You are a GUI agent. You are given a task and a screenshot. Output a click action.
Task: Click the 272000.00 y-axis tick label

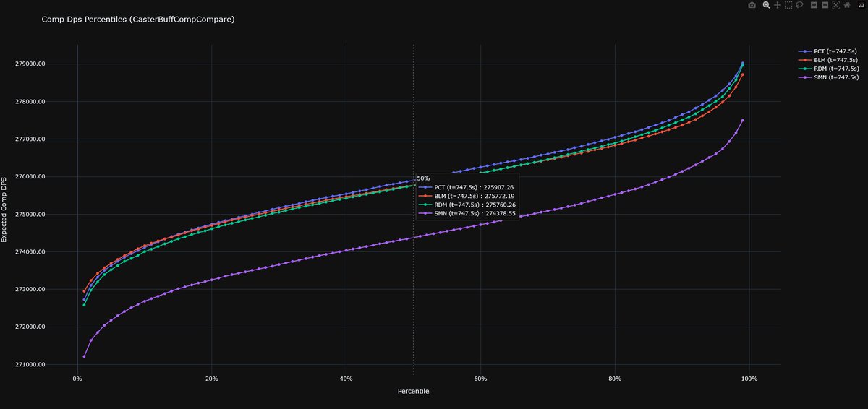[30, 327]
